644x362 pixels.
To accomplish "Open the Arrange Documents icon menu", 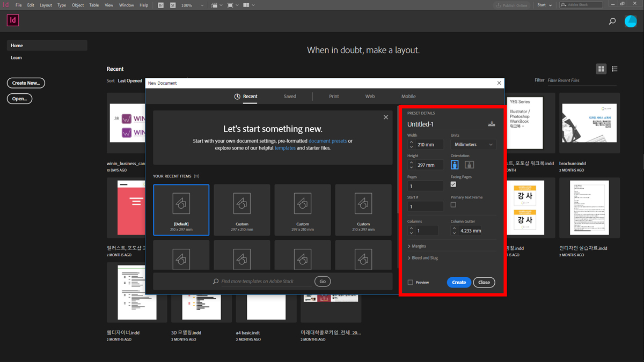I will (x=248, y=5).
